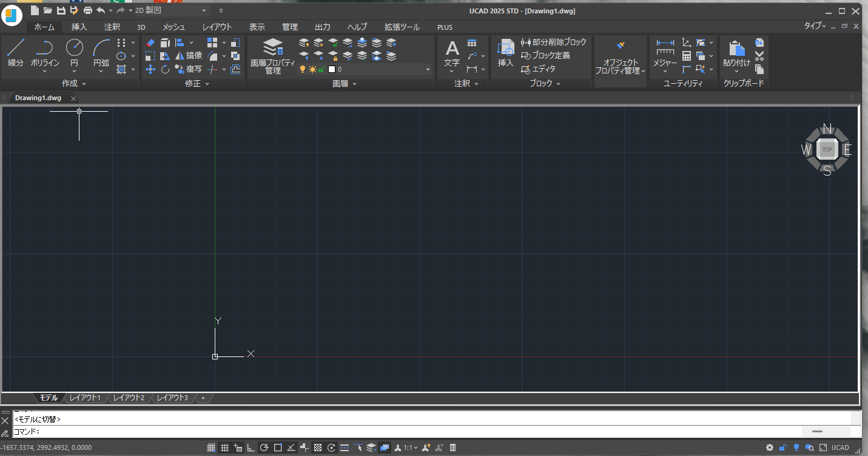This screenshot has height=456, width=868.
Task: Select the 円 circle tool
Action: tap(74, 53)
